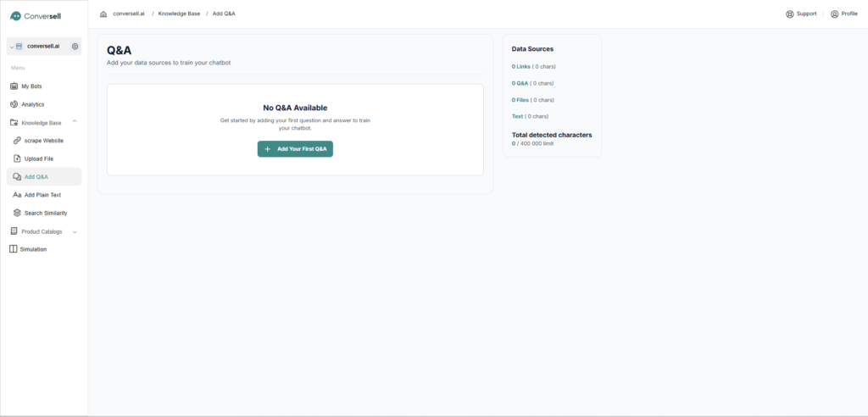Click the Simulation panel icon

pyautogui.click(x=13, y=249)
